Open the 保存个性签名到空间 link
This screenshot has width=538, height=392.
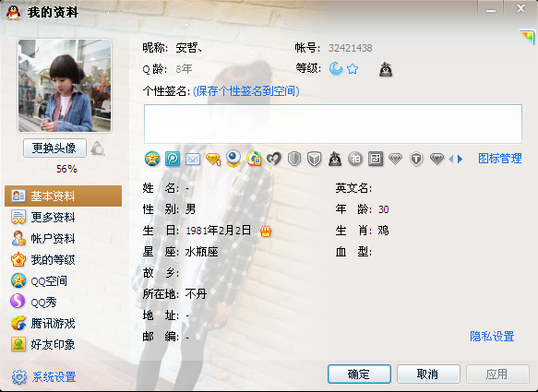(x=246, y=91)
